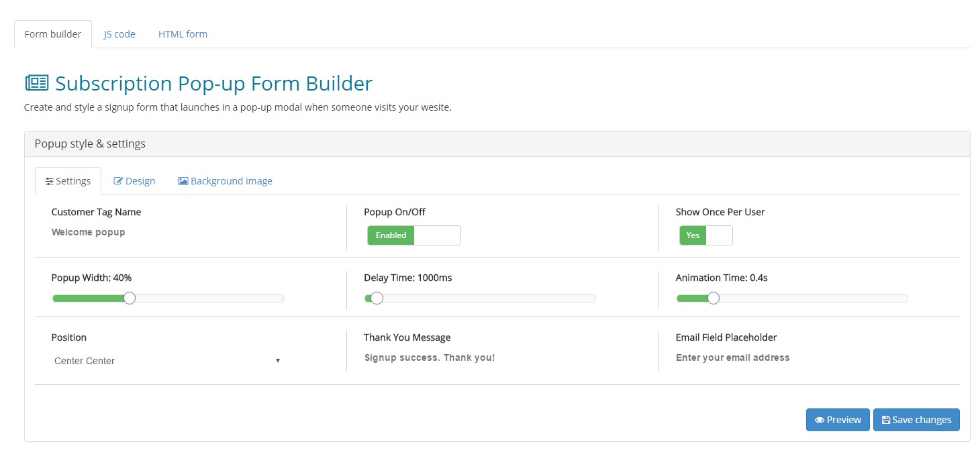Click the Popup style & settings panel header
Image resolution: width=980 pixels, height=452 pixels.
tap(497, 144)
